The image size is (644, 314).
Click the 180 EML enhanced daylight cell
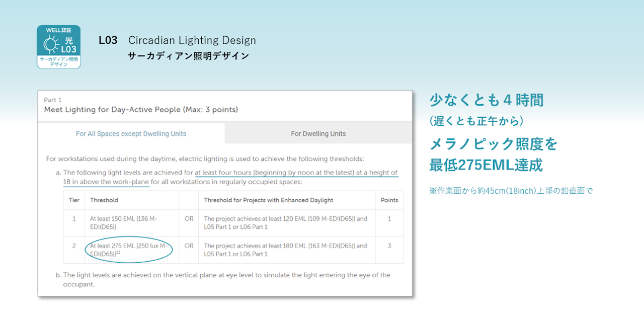coord(287,250)
